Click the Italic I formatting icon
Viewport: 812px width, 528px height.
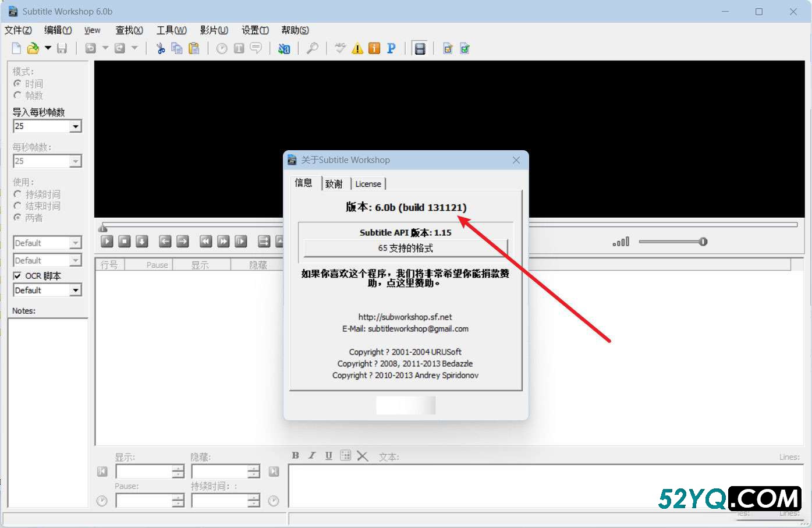(x=312, y=456)
